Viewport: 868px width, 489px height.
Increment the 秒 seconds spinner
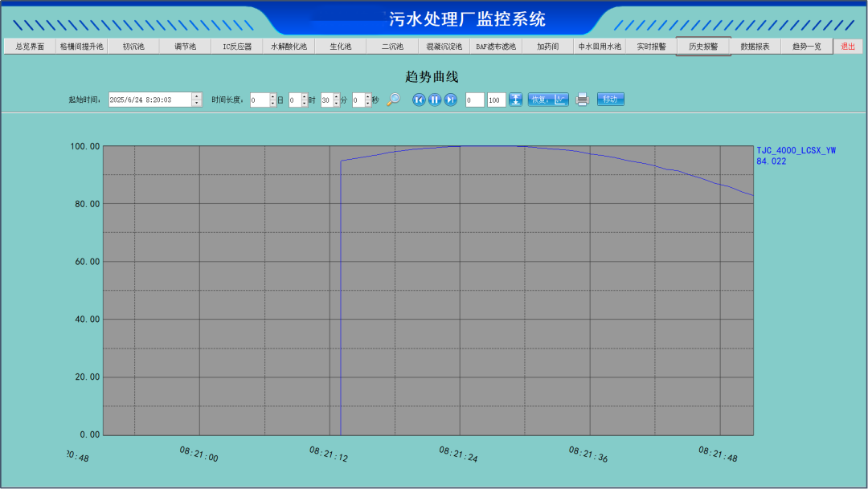367,96
